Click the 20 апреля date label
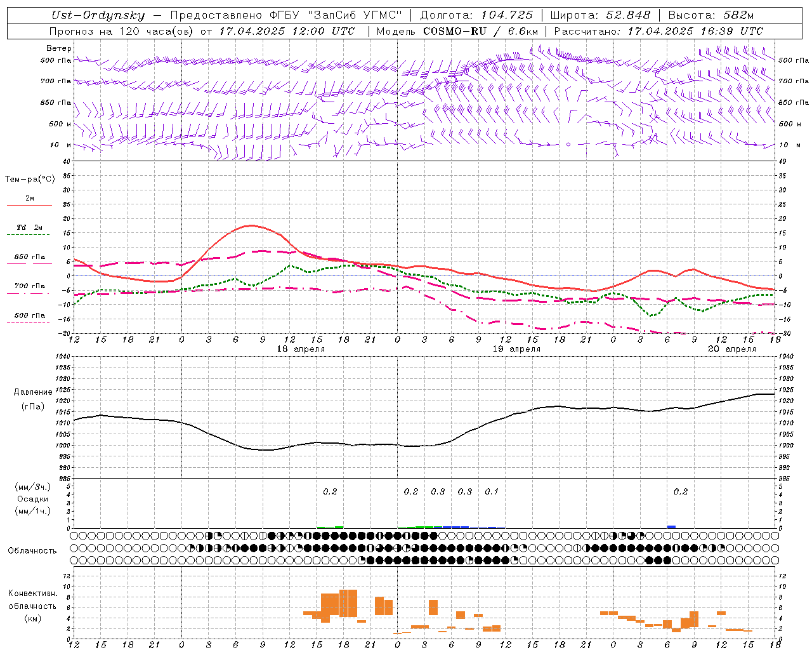This screenshot has width=812, height=650. click(732, 349)
